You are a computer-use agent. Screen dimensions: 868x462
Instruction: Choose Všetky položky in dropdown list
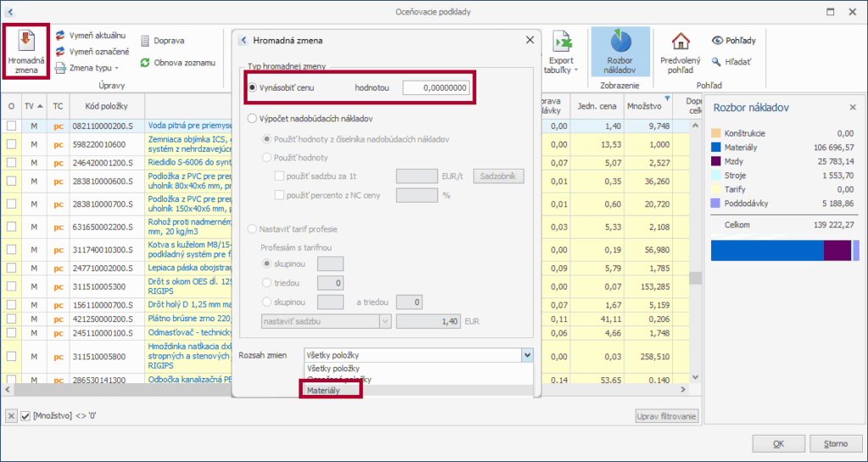point(332,369)
